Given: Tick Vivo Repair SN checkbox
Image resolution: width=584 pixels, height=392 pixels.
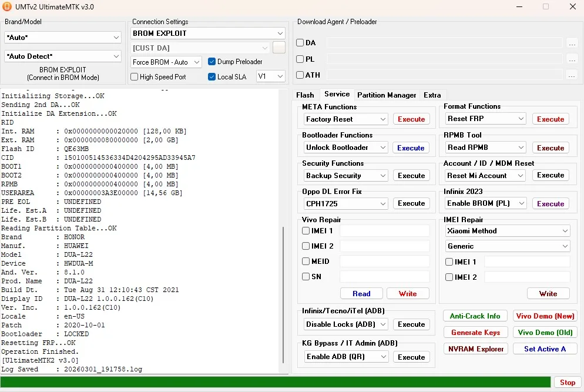Looking at the screenshot, I should click(306, 276).
